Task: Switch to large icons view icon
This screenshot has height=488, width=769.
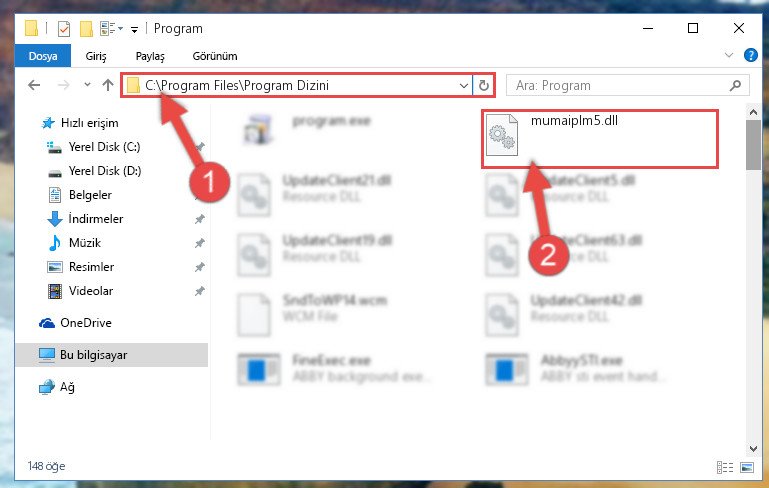Action: [x=747, y=467]
